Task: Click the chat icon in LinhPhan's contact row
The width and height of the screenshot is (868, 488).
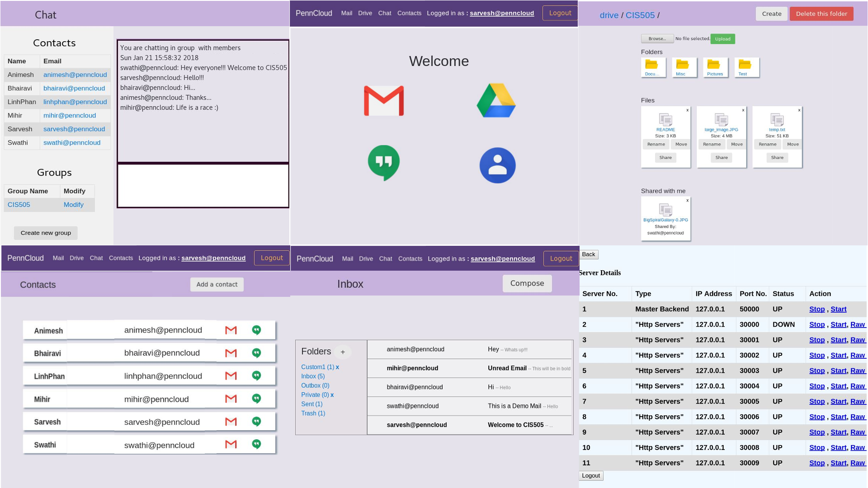Action: pyautogui.click(x=256, y=375)
